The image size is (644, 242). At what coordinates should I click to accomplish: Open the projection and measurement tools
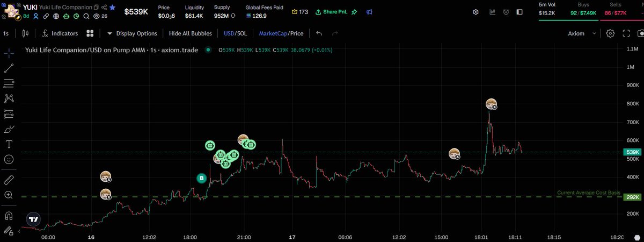click(x=9, y=114)
